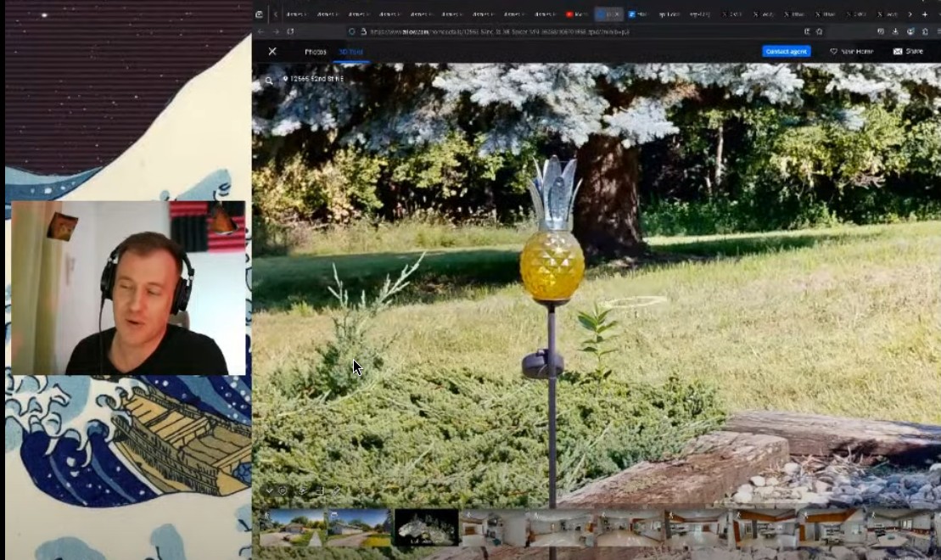Open a new browser tab with plus
Screen dimensions: 941x560
coord(925,14)
